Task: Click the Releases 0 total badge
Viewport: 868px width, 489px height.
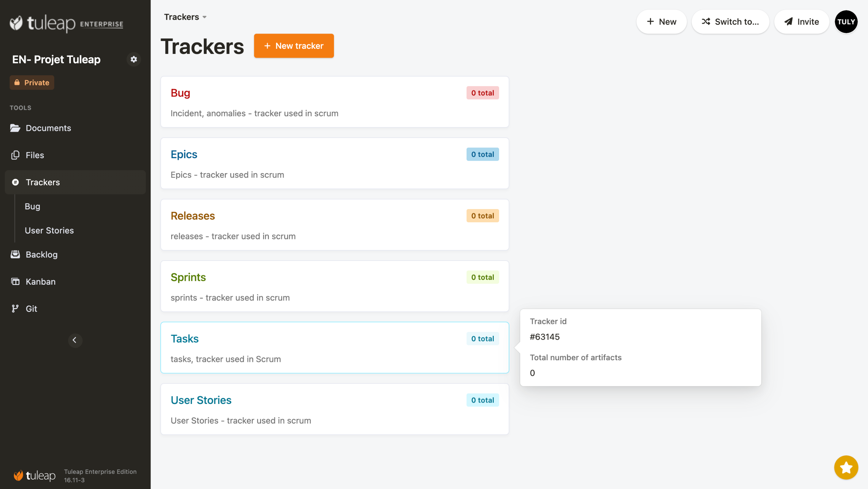Action: [x=482, y=216]
